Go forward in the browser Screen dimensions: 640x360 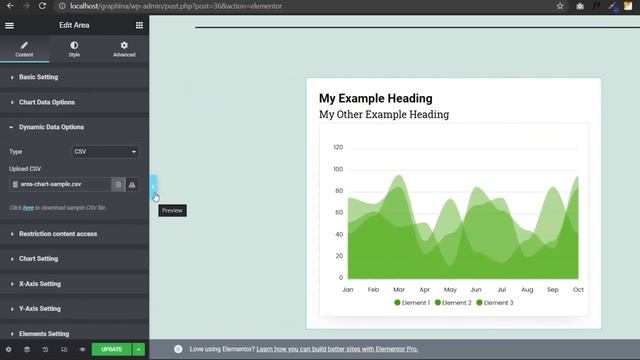(26, 6)
